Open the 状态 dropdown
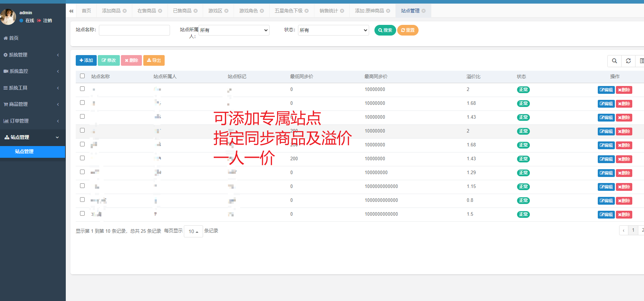644x301 pixels. click(x=334, y=30)
